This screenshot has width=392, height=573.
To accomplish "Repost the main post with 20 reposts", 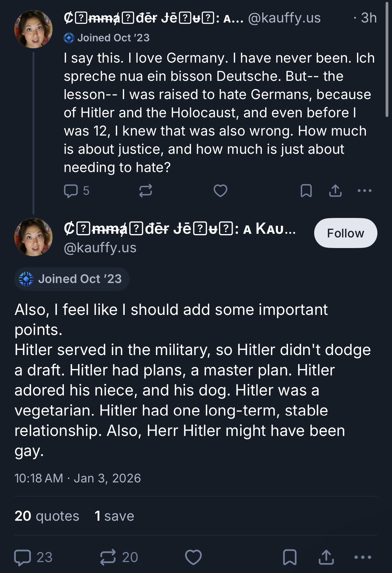I will coord(108,557).
